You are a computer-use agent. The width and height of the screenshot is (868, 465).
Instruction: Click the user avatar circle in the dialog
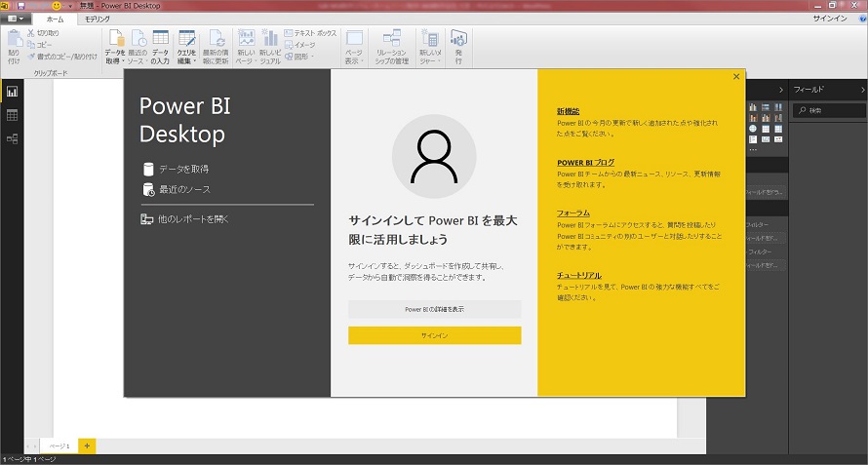tap(434, 156)
